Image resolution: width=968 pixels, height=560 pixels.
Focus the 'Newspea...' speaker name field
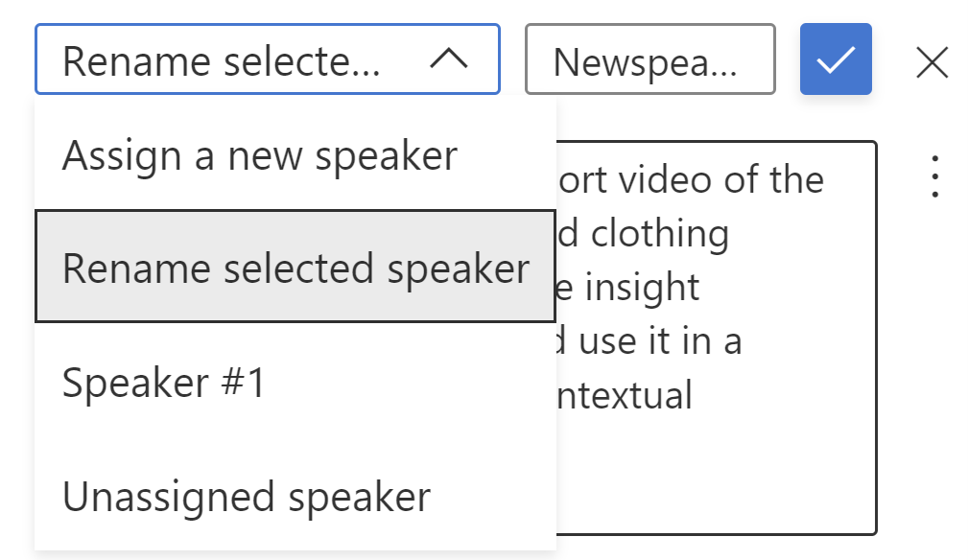(650, 59)
